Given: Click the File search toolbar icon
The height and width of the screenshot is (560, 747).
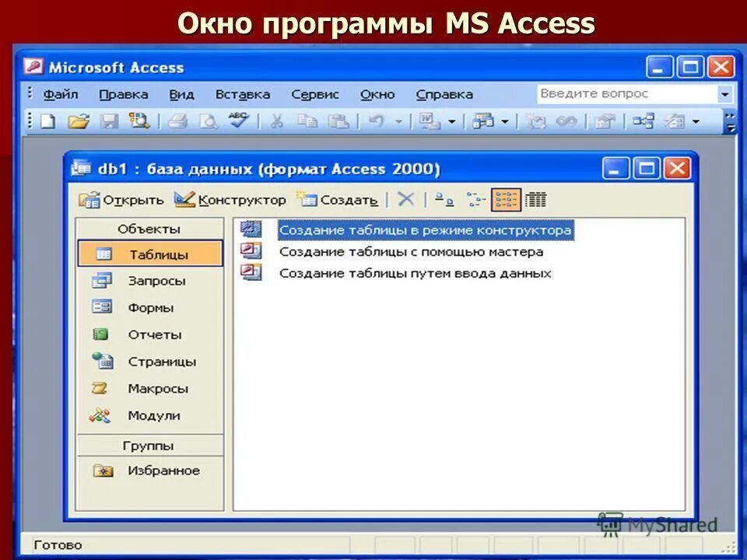Looking at the screenshot, I should pos(139,121).
